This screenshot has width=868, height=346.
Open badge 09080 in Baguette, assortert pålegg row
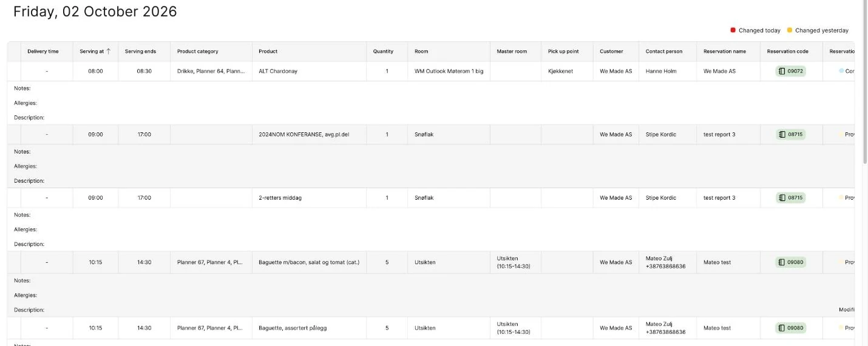[x=790, y=328]
